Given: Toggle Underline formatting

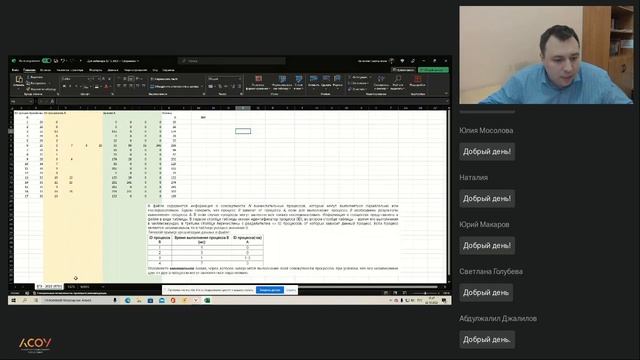Looking at the screenshot, I should [76, 87].
